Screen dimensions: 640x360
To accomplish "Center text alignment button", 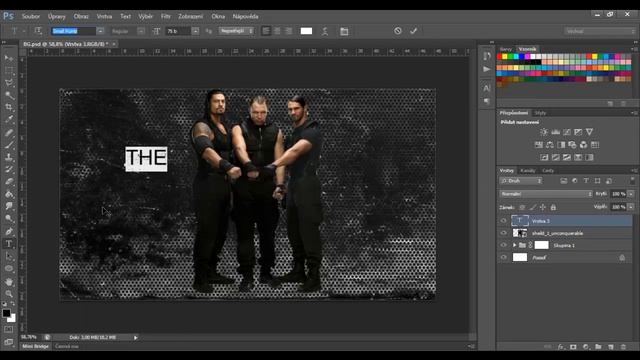I will pyautogui.click(x=277, y=31).
